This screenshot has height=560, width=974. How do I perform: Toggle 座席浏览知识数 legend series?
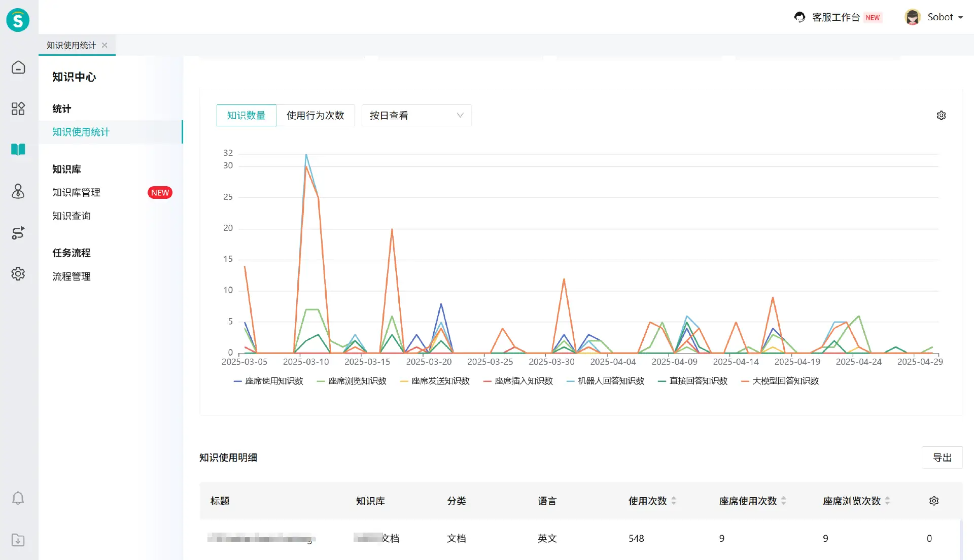pos(352,381)
